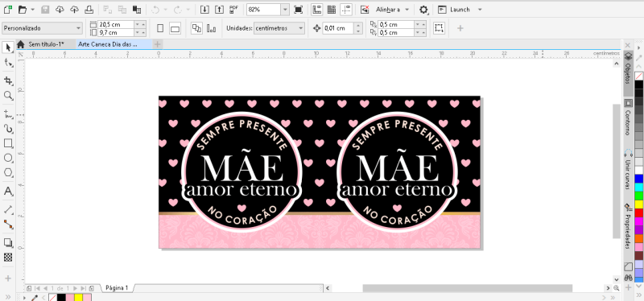The width and height of the screenshot is (644, 301).
Task: Pick the yellow swatch in document palette
Action: [x=78, y=297]
